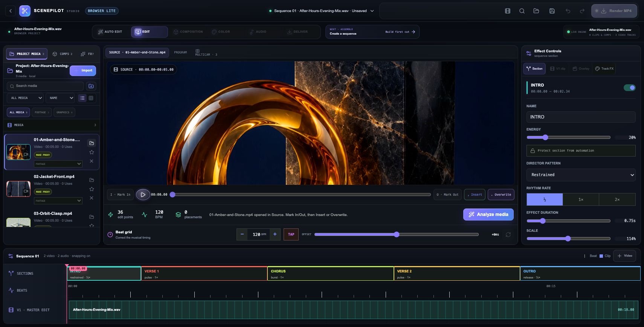Open FOOTAGE type dropdown for 01-Amber-and-Stone
The height and width of the screenshot is (327, 644).
pos(58,164)
